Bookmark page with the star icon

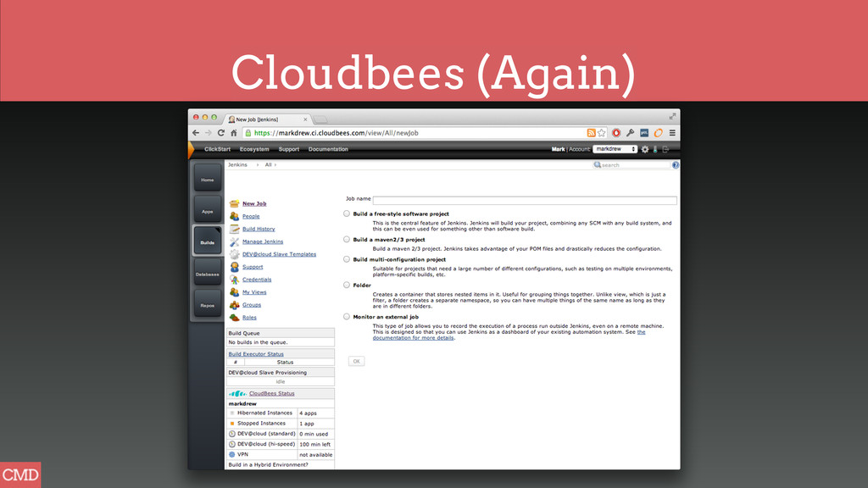[602, 133]
